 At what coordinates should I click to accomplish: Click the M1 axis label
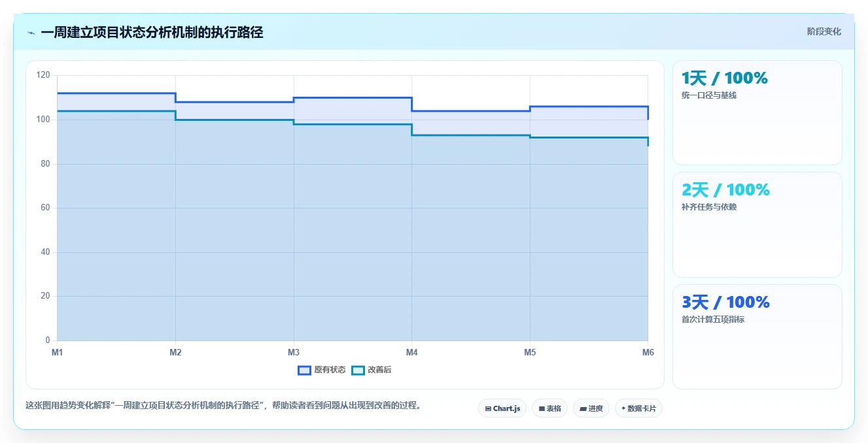point(58,353)
